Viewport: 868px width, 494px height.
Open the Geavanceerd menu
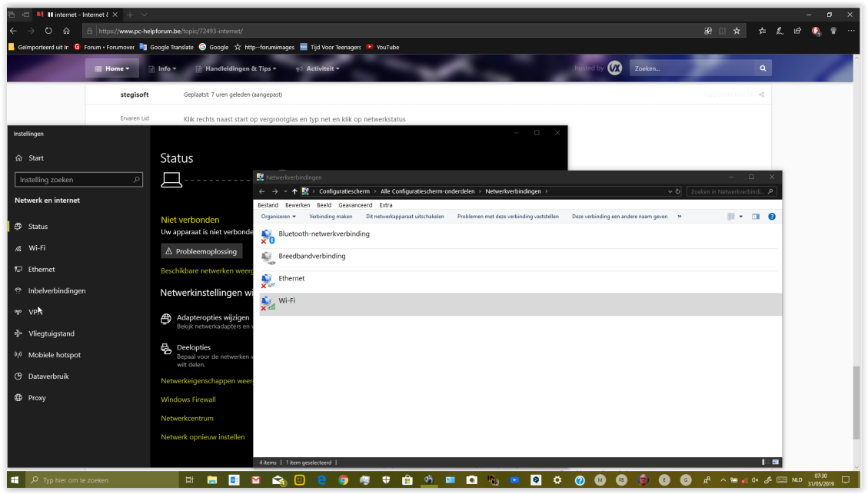coord(355,205)
